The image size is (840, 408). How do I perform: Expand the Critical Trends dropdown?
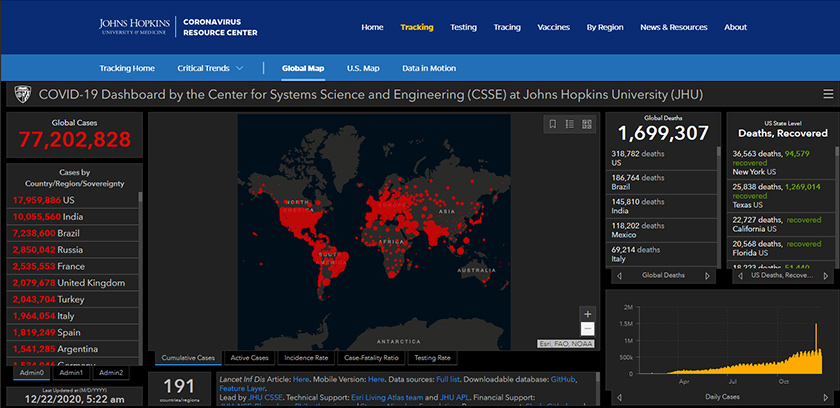pyautogui.click(x=210, y=68)
